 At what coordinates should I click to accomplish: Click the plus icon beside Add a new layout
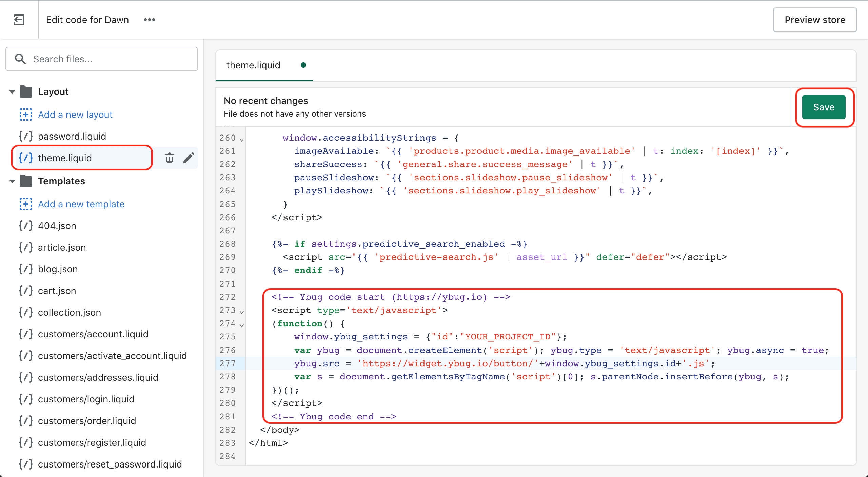[x=26, y=115]
